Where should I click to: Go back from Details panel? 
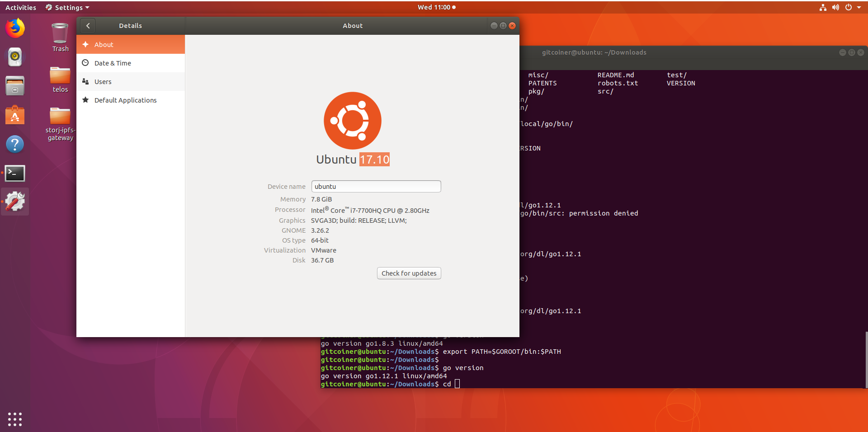[x=88, y=26]
